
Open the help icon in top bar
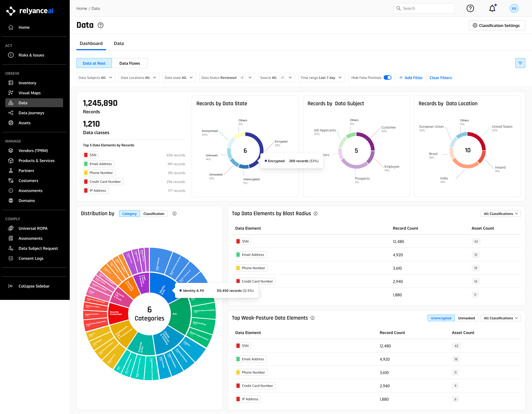(470, 8)
